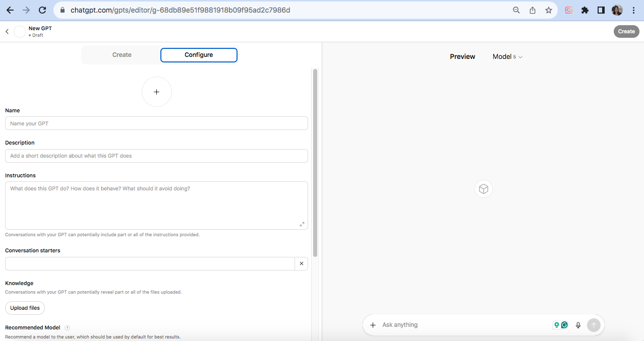Click into the Description text field

(x=156, y=156)
